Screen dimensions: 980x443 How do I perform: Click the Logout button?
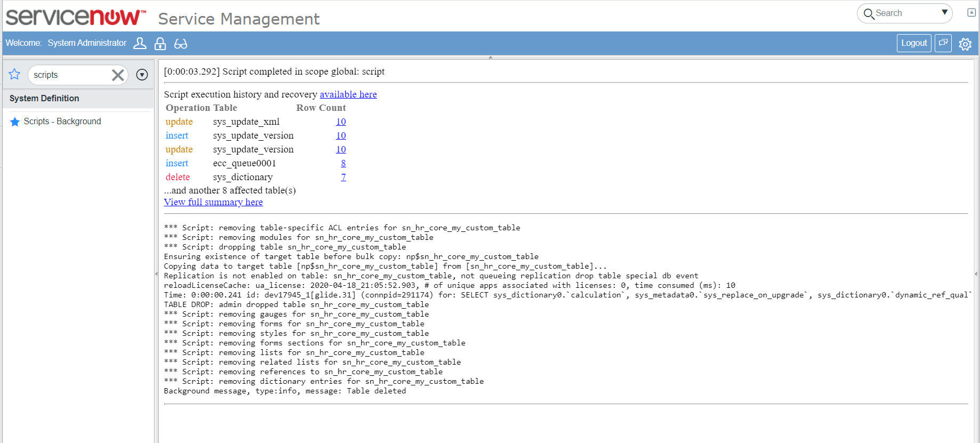(x=914, y=43)
